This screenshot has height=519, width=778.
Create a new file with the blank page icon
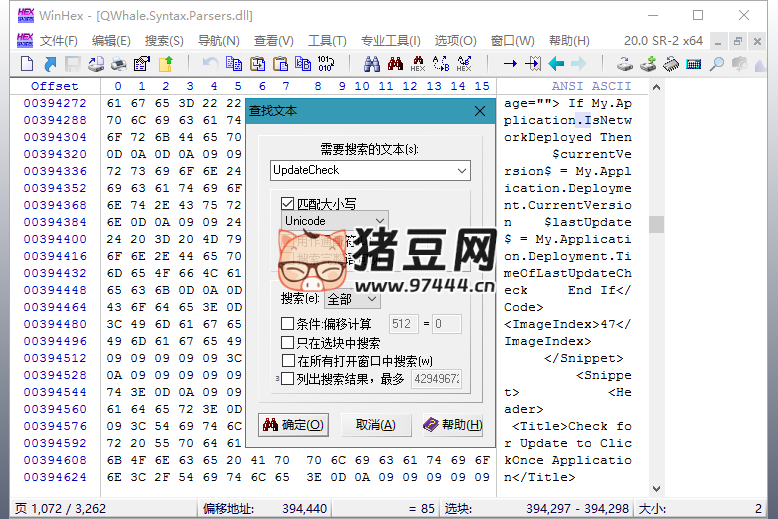pyautogui.click(x=27, y=64)
